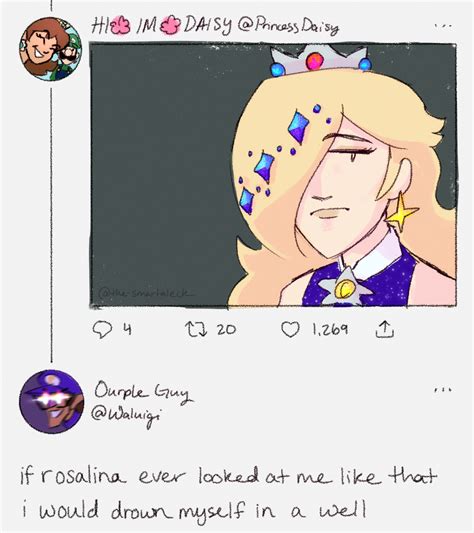474x533 pixels.
Task: Open Princess Daisy's profile avatar
Action: (50, 49)
